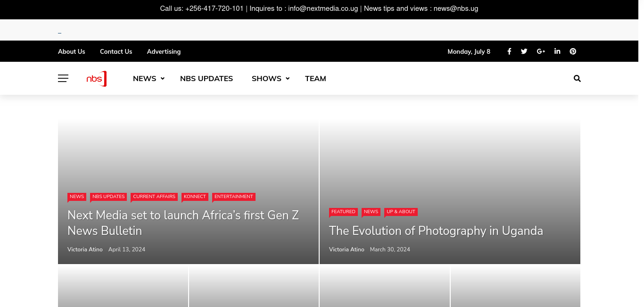
Task: Open the Pinterest icon
Action: (x=573, y=51)
